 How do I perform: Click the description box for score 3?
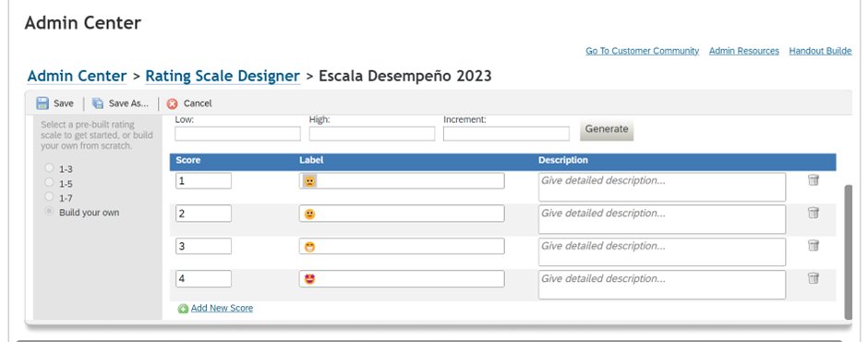pos(662,252)
